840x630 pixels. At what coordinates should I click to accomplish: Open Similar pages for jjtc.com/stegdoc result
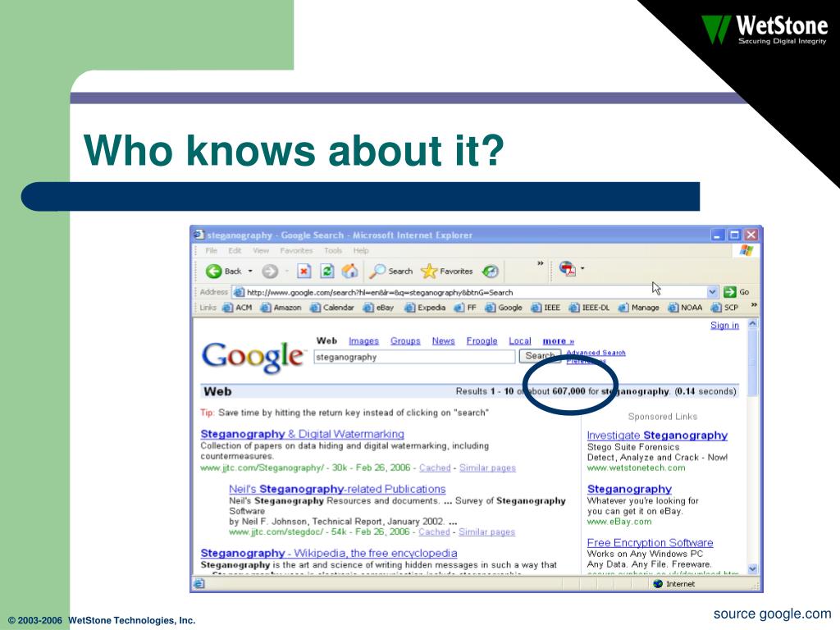coord(486,532)
